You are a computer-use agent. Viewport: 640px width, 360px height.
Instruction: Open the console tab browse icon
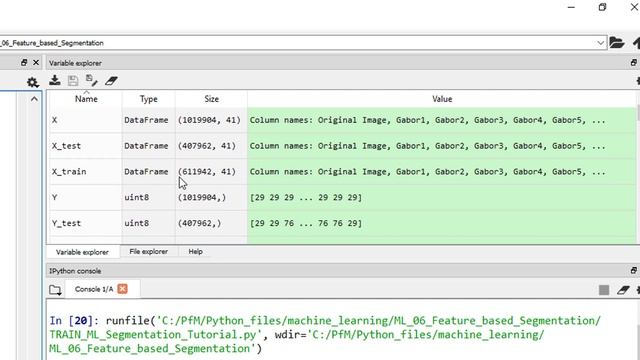click(x=55, y=290)
